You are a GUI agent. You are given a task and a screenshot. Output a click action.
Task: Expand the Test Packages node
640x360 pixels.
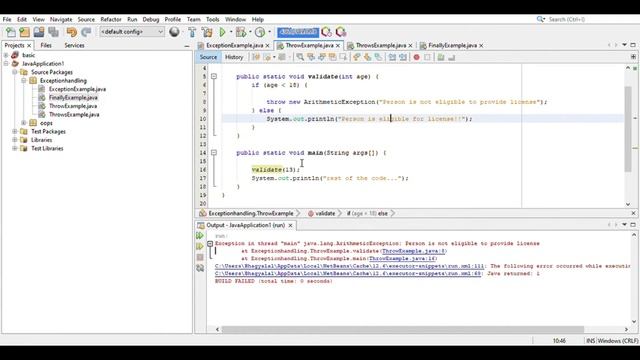point(15,131)
